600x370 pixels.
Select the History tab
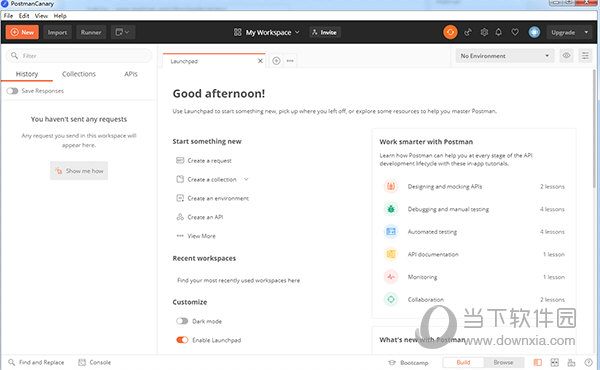(27, 74)
